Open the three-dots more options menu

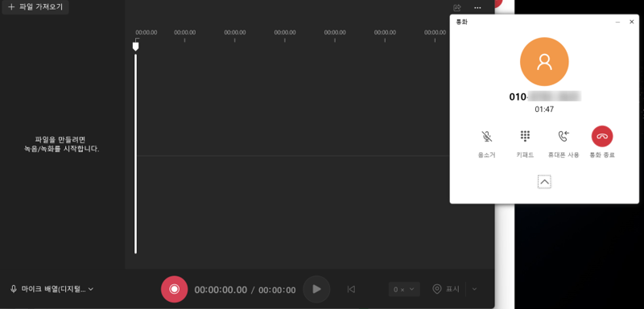(477, 8)
